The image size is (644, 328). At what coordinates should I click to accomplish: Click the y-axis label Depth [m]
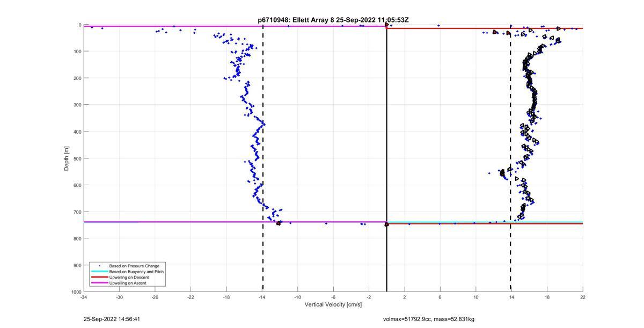coord(67,158)
